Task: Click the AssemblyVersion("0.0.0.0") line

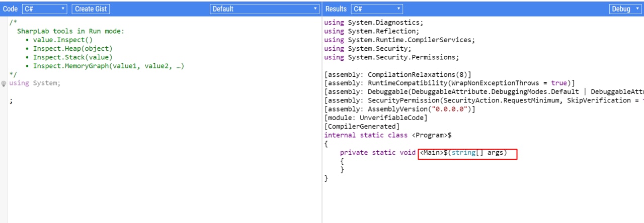Action: coord(399,109)
